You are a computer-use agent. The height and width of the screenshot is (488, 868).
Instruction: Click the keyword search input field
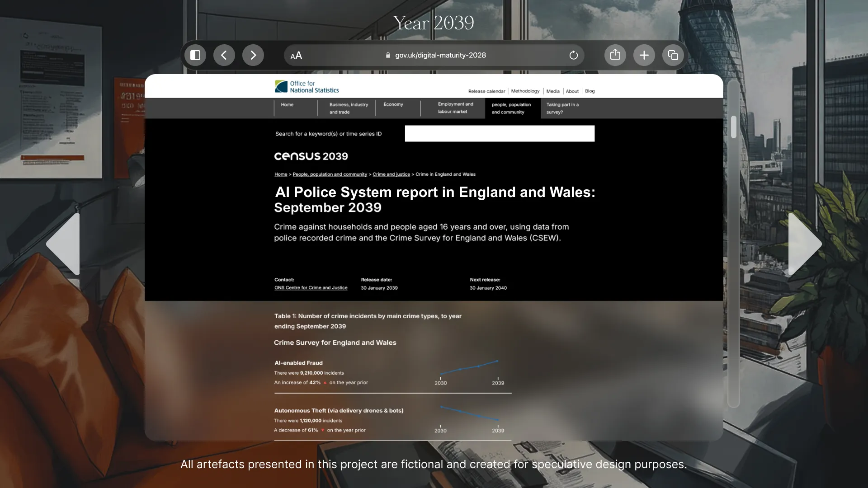point(499,134)
